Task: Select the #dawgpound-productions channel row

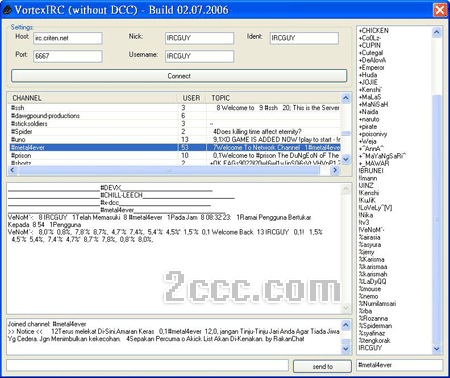Action: click(174, 116)
